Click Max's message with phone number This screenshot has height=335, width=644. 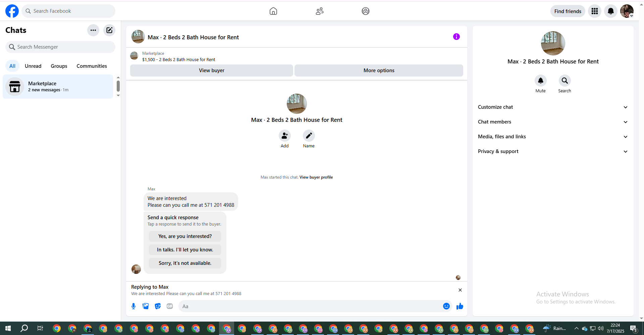(x=191, y=202)
